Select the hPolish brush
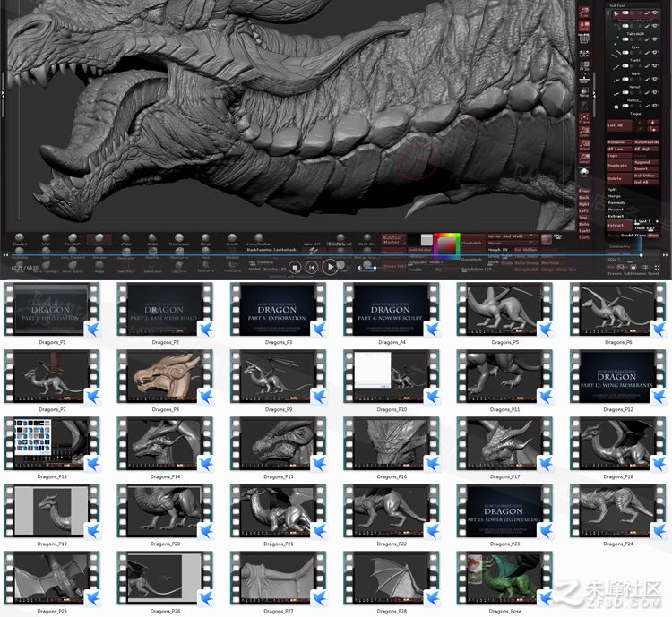 point(152,238)
